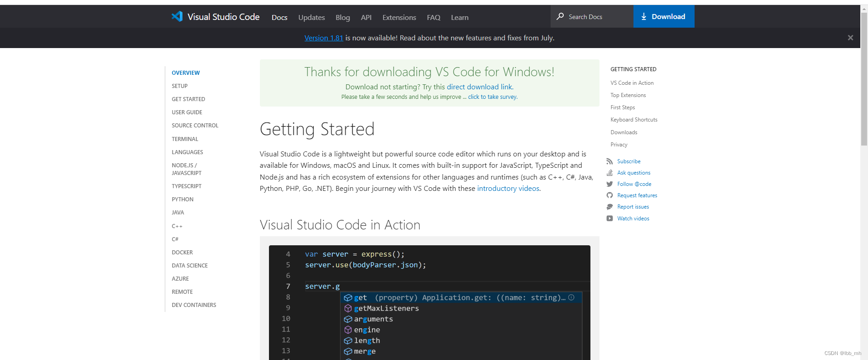Click the arguments property icon
The width and height of the screenshot is (868, 360).
348,319
